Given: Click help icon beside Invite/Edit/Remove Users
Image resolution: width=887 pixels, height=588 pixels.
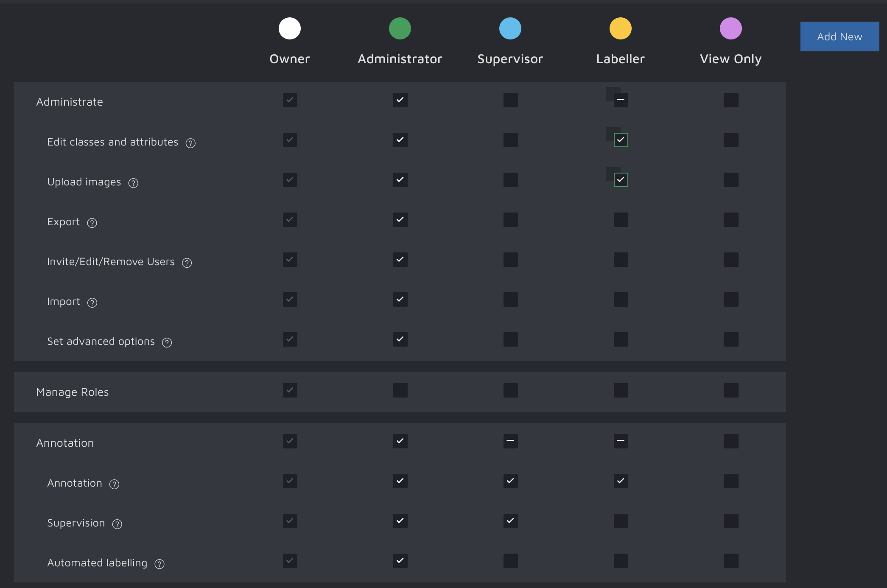Looking at the screenshot, I should pyautogui.click(x=187, y=263).
